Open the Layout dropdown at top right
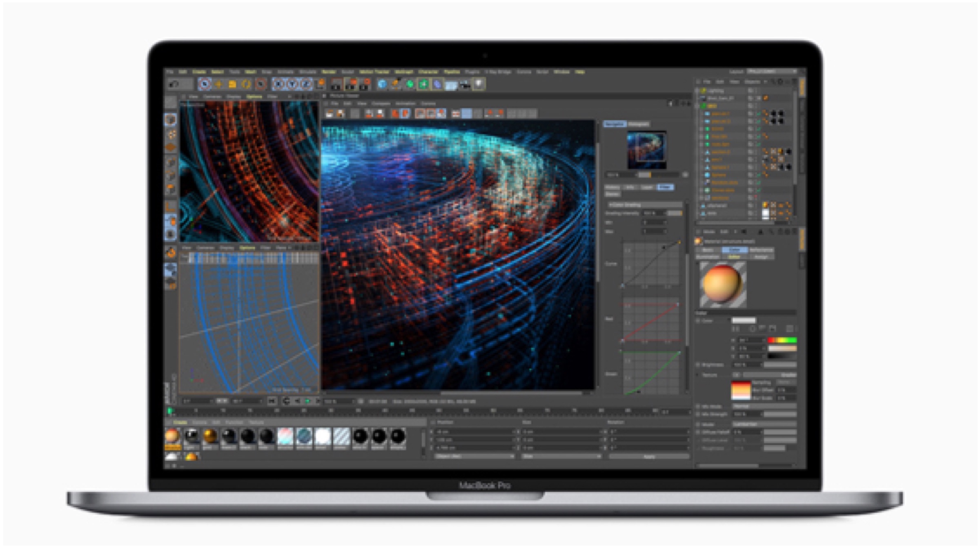 tap(771, 71)
